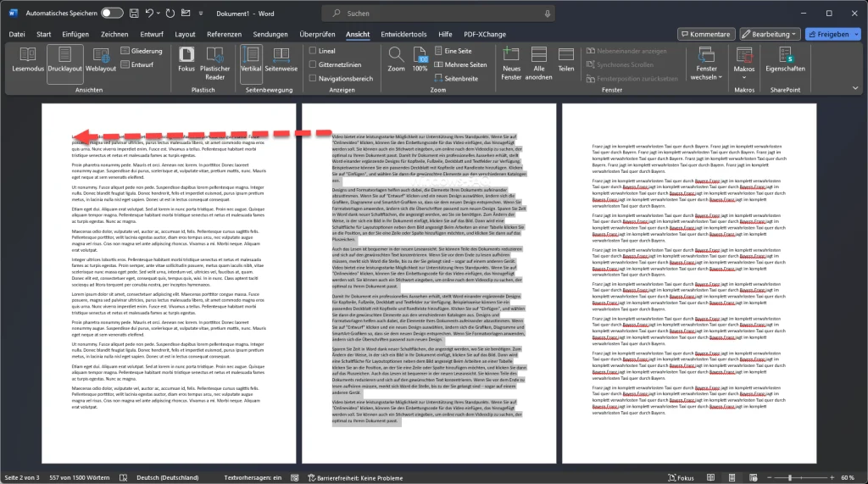
Task: Switch to Entwurf view in Ansichten group
Action: [137, 64]
